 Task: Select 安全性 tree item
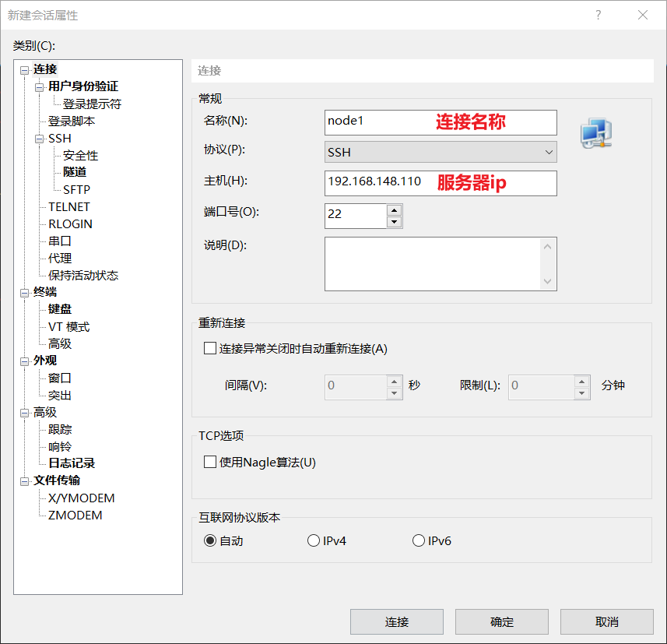[80, 156]
